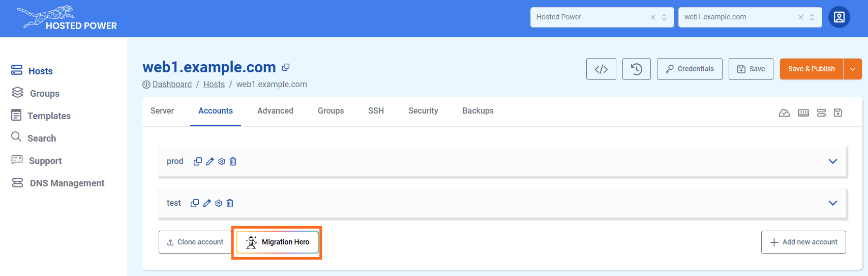The image size is (868, 276).
Task: Click the code view icon button
Action: (601, 69)
